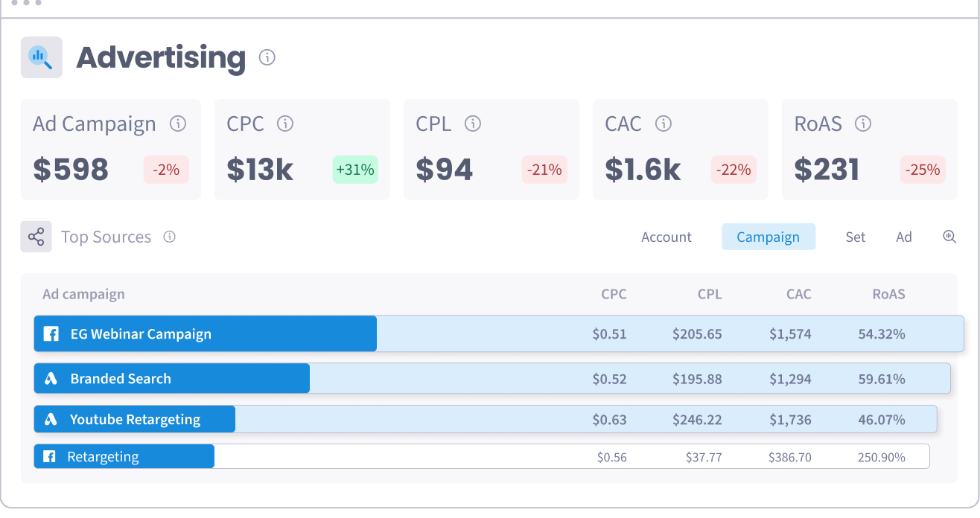Click info icon beside RoAS card label
Viewport: 980px width, 518px height.
[x=863, y=124]
